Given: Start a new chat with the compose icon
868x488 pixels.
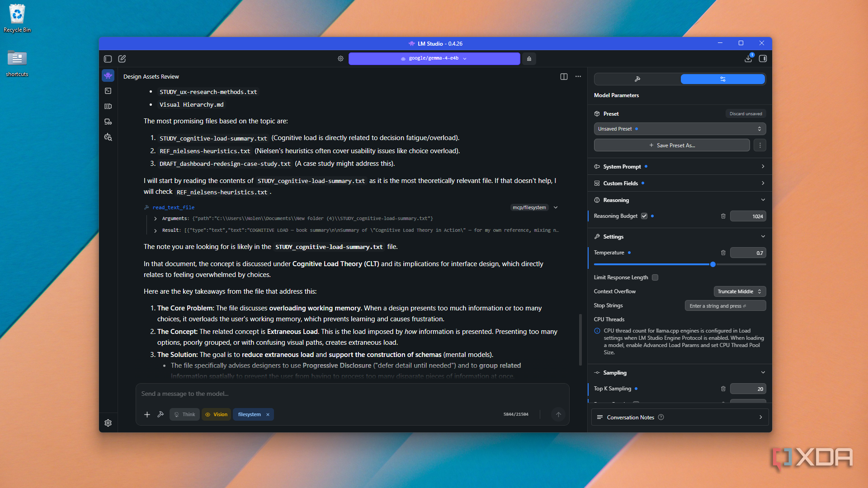Looking at the screenshot, I should pos(122,59).
